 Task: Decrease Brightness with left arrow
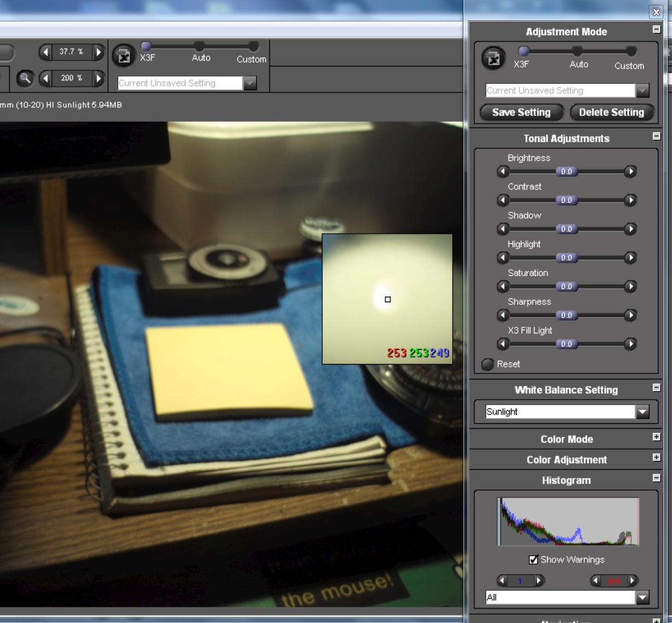click(x=503, y=172)
